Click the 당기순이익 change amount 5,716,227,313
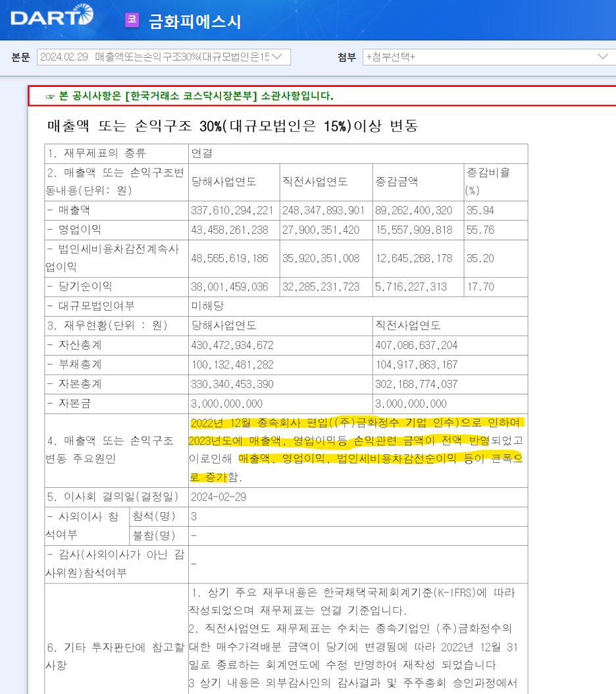 coord(411,287)
